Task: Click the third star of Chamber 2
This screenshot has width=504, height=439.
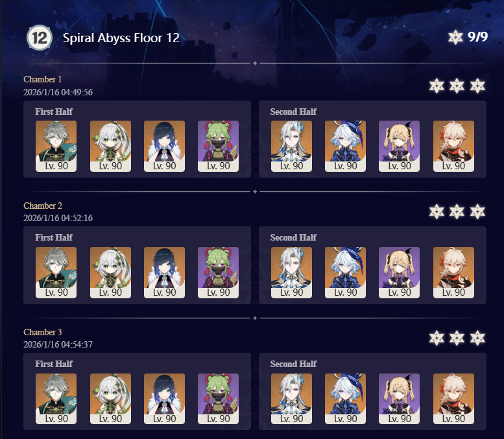Action: [x=477, y=212]
